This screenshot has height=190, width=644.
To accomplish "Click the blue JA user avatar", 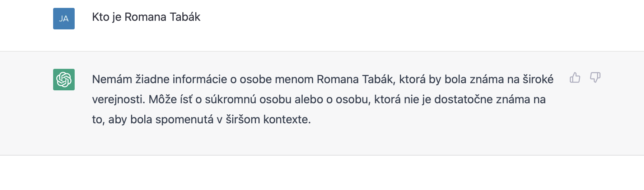I will 64,19.
